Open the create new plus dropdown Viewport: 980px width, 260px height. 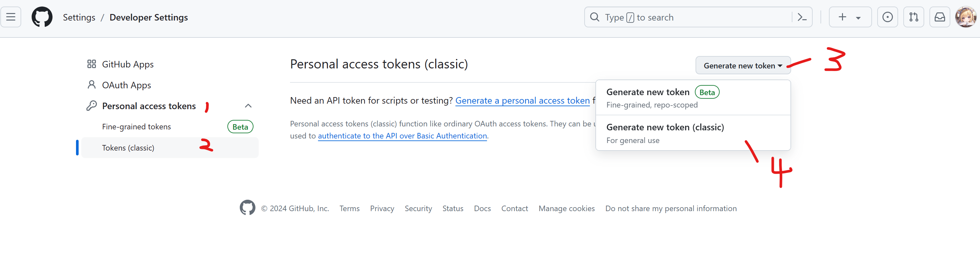point(850,17)
